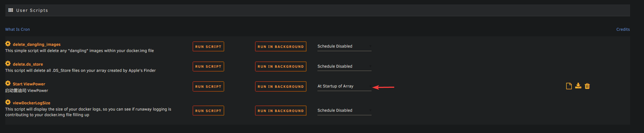Open gear menu for viewDockerLogSize script
The height and width of the screenshot is (133, 644).
coord(8,102)
